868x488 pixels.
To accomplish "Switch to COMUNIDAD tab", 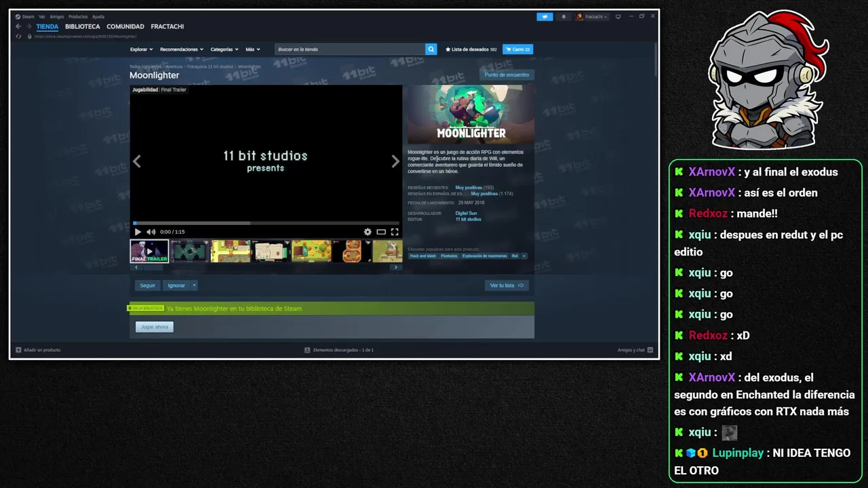I will point(125,26).
